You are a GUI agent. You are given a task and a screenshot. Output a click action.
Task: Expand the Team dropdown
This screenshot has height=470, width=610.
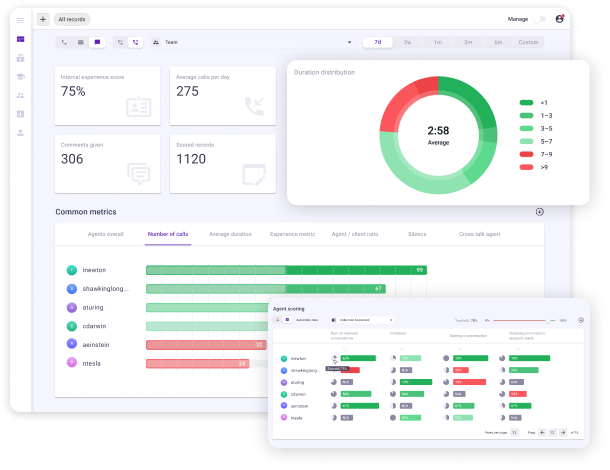349,43
